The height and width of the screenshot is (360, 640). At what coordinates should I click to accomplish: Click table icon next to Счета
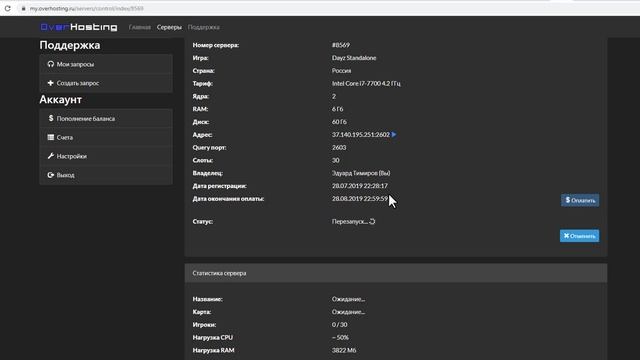51,138
